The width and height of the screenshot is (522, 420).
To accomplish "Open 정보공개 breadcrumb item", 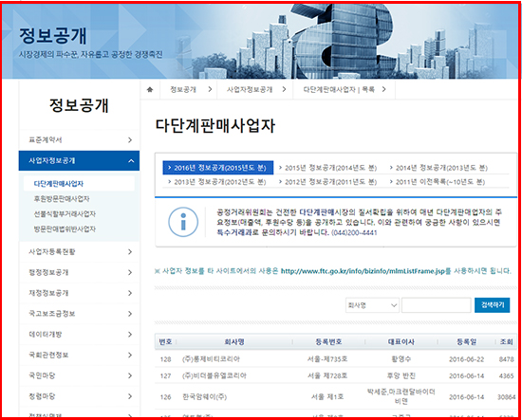I will (x=183, y=89).
